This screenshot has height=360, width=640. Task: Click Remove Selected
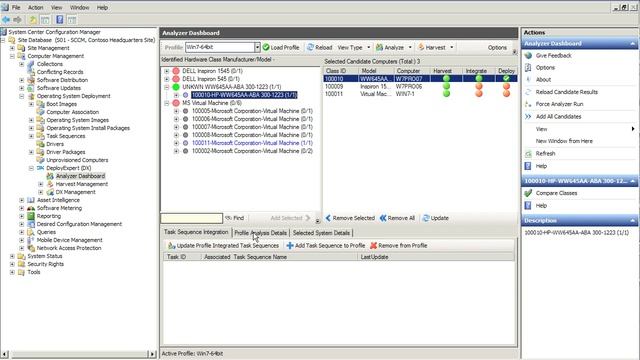click(350, 218)
